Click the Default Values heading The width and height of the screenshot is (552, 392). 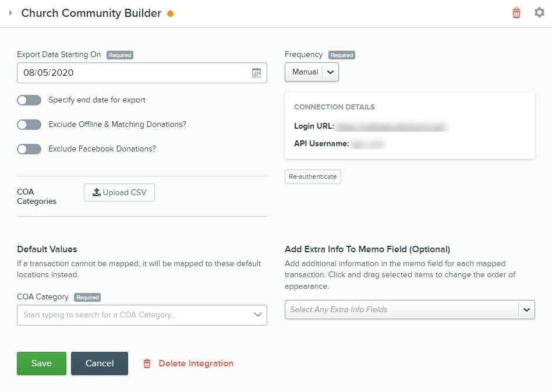[x=47, y=249]
